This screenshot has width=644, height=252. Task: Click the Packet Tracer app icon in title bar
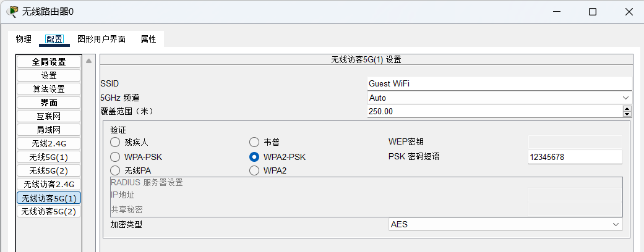[12, 12]
